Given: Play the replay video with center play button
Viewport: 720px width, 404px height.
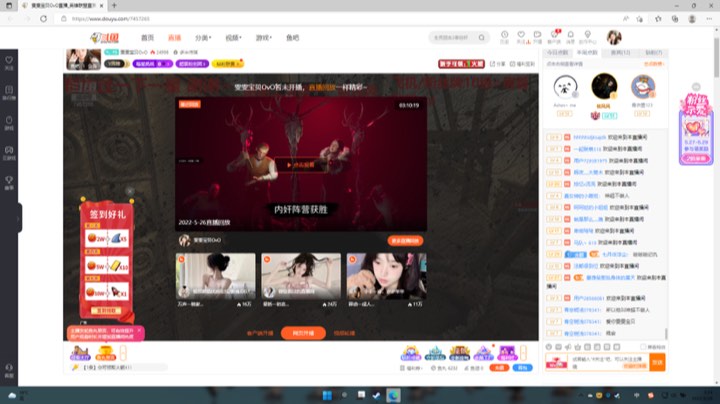Looking at the screenshot, I should coord(301,165).
